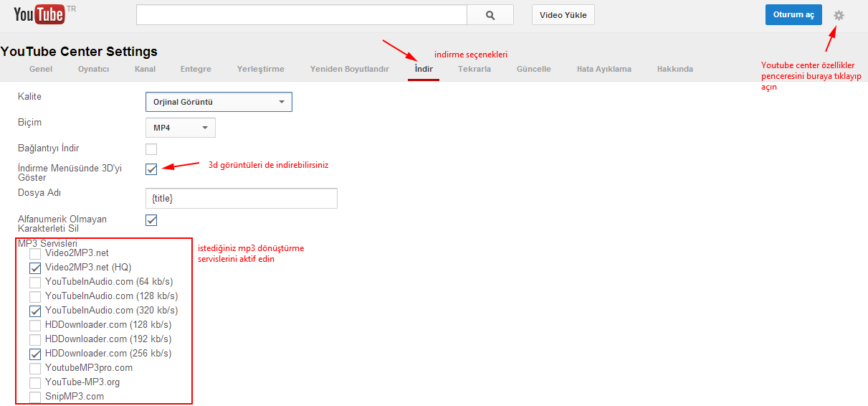The height and width of the screenshot is (406, 868).
Task: Uncheck Video2MP3.net (HQ) service
Action: (x=35, y=268)
